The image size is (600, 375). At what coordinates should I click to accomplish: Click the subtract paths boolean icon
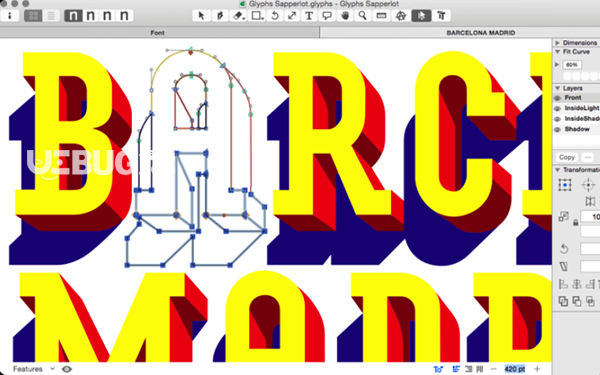click(x=577, y=301)
